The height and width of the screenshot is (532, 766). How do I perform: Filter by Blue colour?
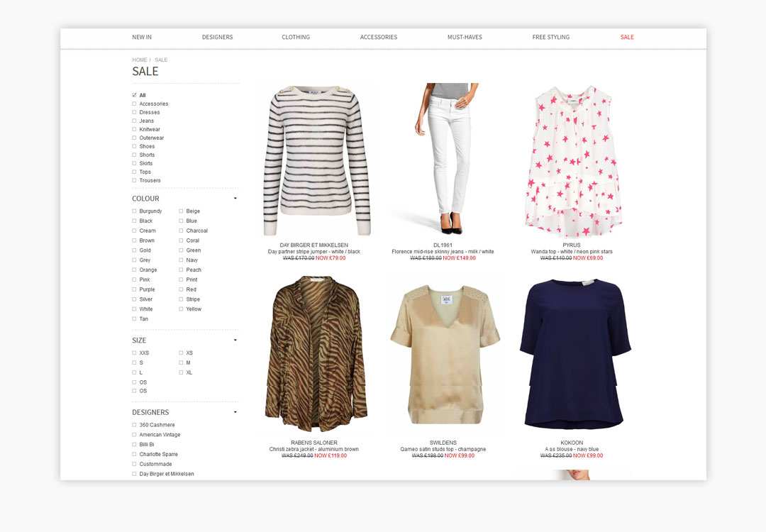click(x=181, y=221)
